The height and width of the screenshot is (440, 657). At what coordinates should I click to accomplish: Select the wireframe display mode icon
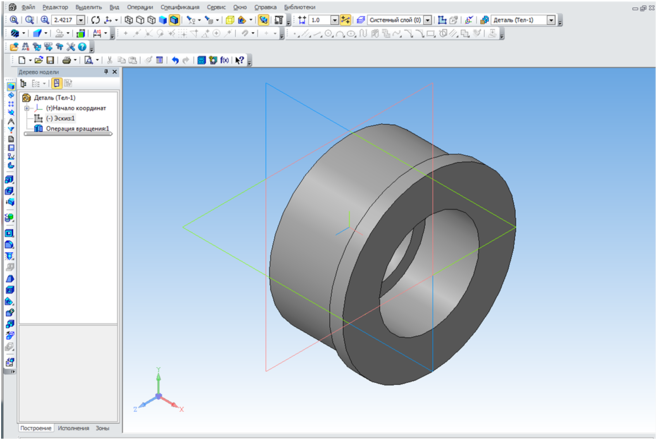click(129, 20)
